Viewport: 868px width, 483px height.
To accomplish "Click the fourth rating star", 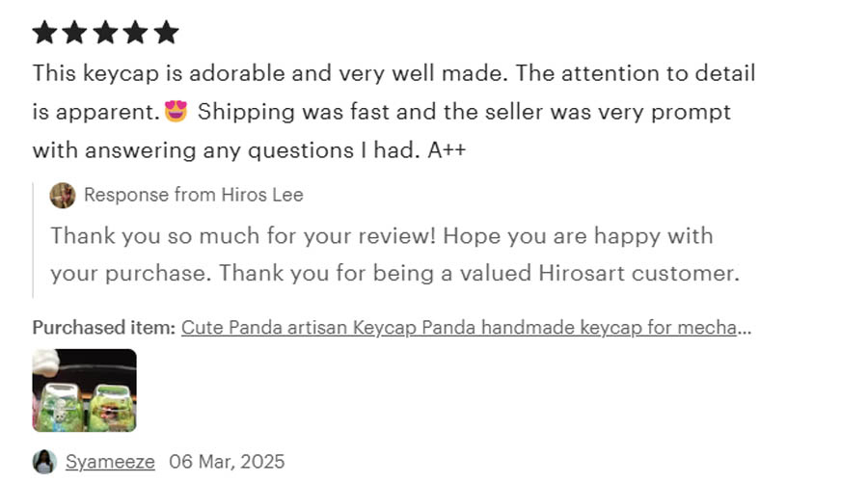I will 136,32.
